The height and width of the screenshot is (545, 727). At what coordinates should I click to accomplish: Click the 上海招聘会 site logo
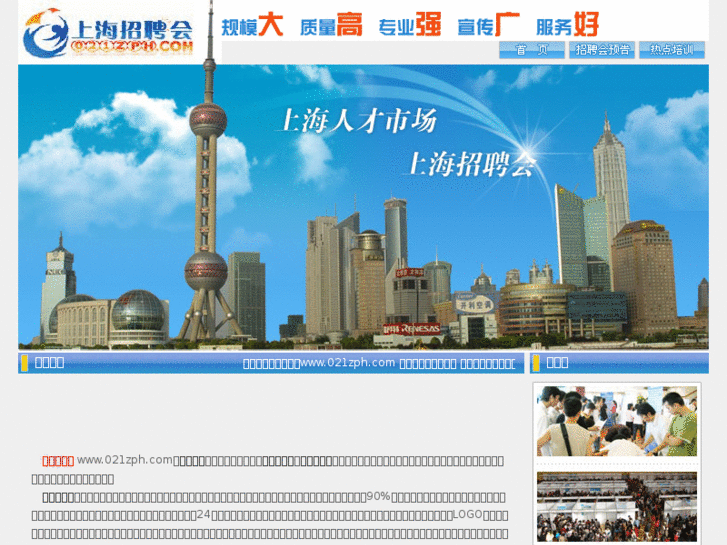(x=108, y=33)
